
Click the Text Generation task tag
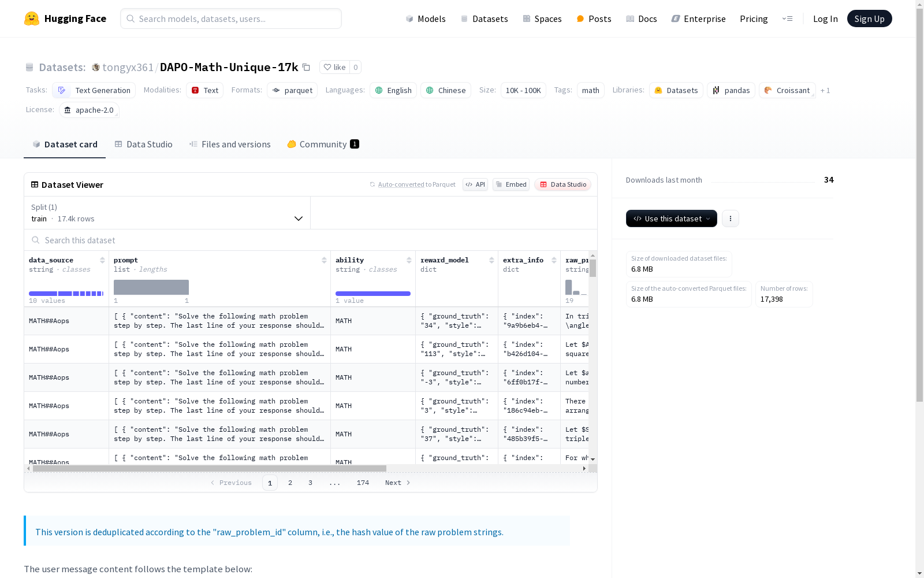[x=94, y=90]
